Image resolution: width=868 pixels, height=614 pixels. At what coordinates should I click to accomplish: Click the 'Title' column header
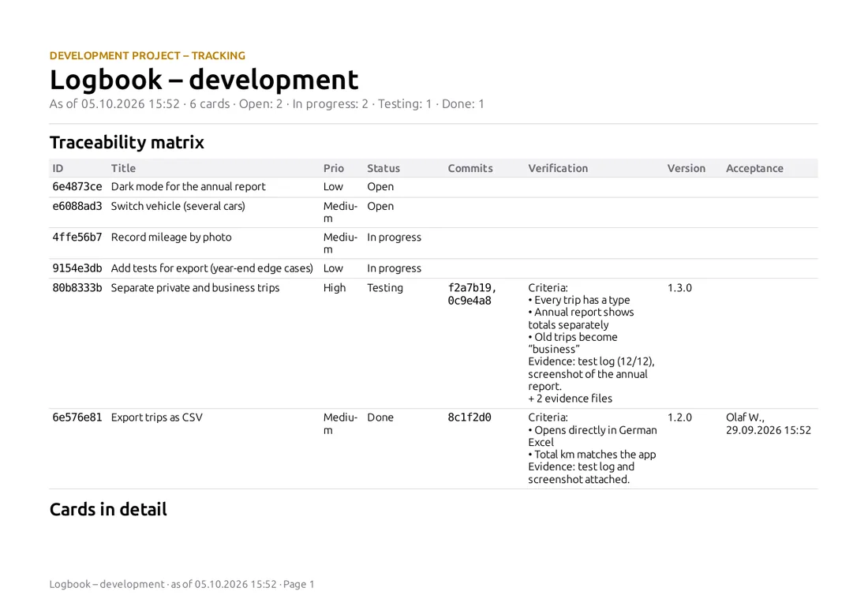123,168
